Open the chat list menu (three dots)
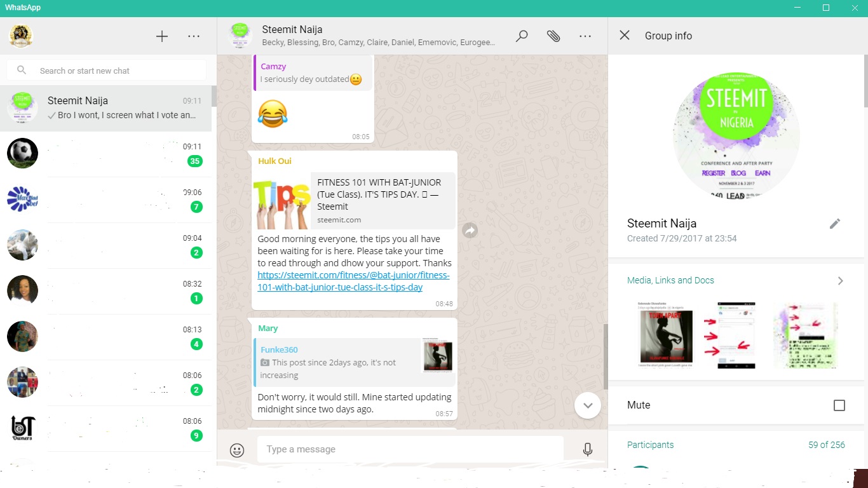The image size is (868, 488). [x=194, y=36]
